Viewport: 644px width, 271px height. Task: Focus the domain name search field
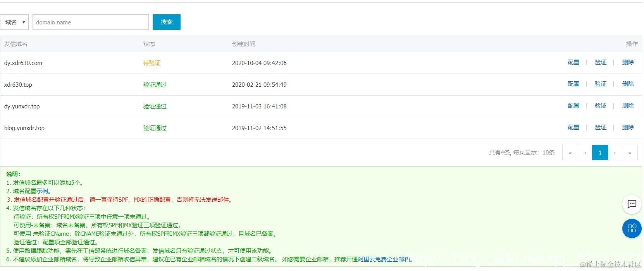(x=91, y=22)
